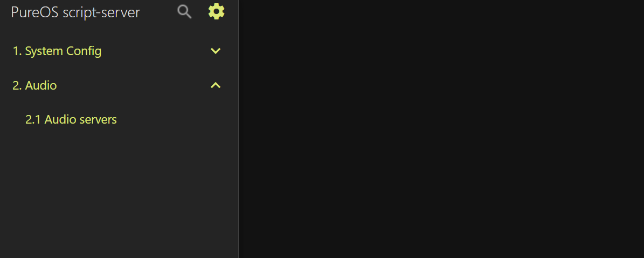Click the 1. System Config group label

click(57, 51)
